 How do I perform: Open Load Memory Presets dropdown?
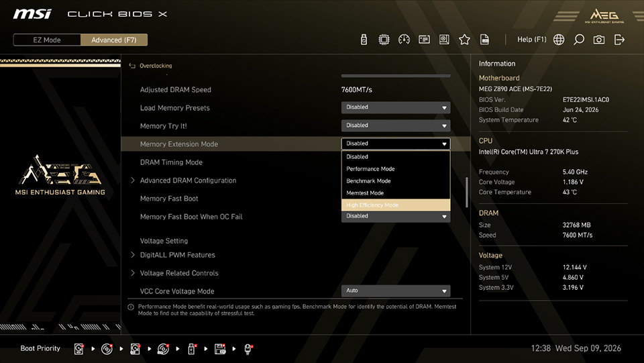396,107
